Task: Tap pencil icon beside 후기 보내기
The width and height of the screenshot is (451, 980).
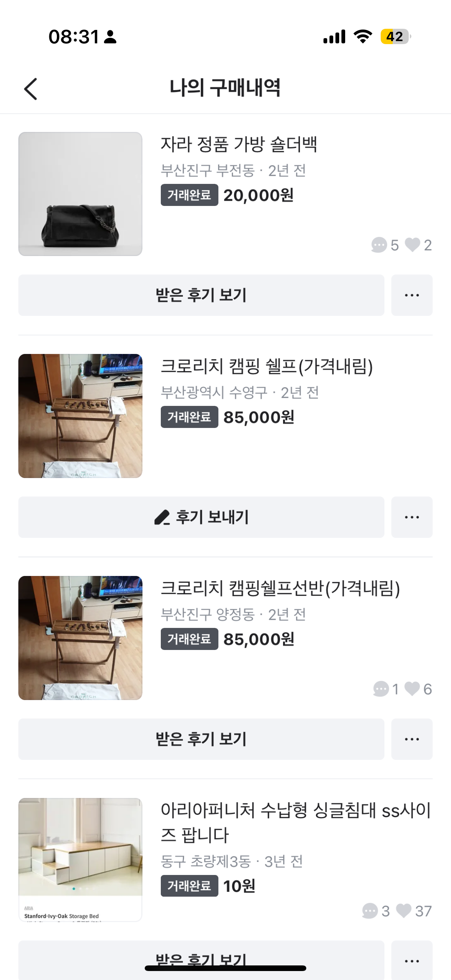Action: click(x=162, y=517)
